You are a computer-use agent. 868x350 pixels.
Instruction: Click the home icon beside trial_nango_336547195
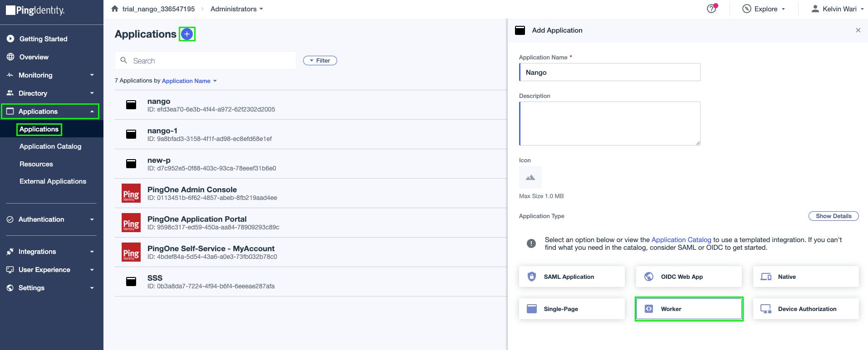[115, 9]
